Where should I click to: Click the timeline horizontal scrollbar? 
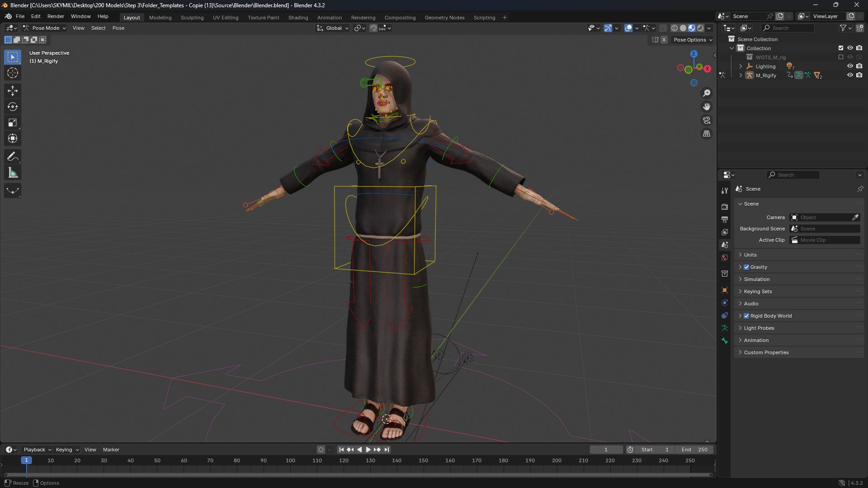(x=358, y=474)
